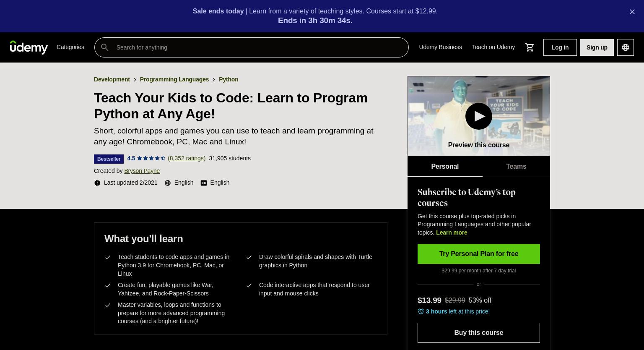
Task: Click the crossed-out $29.99 price
Action: 455,300
